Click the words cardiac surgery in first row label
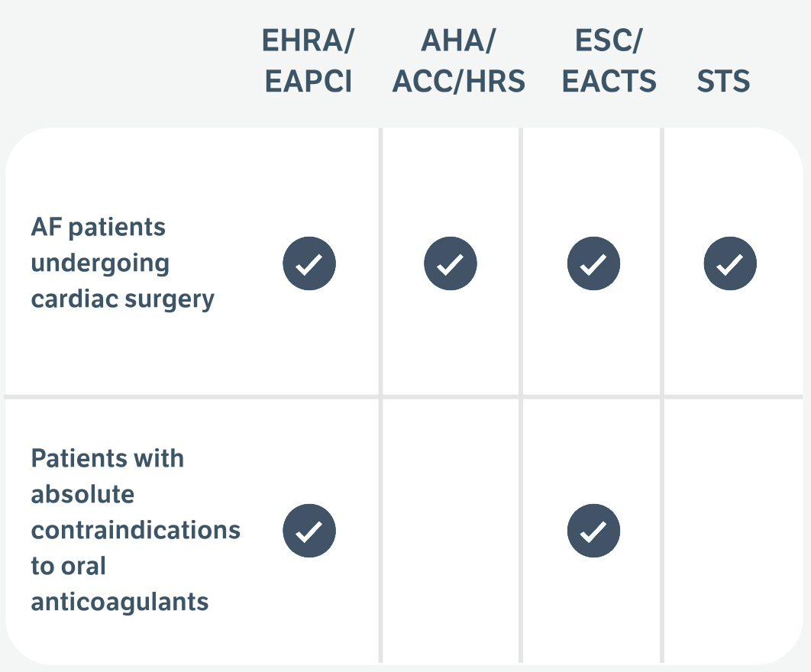 [123, 299]
